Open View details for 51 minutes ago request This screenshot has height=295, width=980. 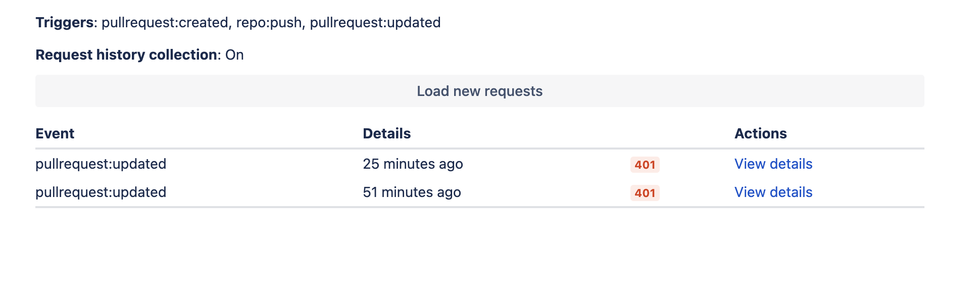773,192
